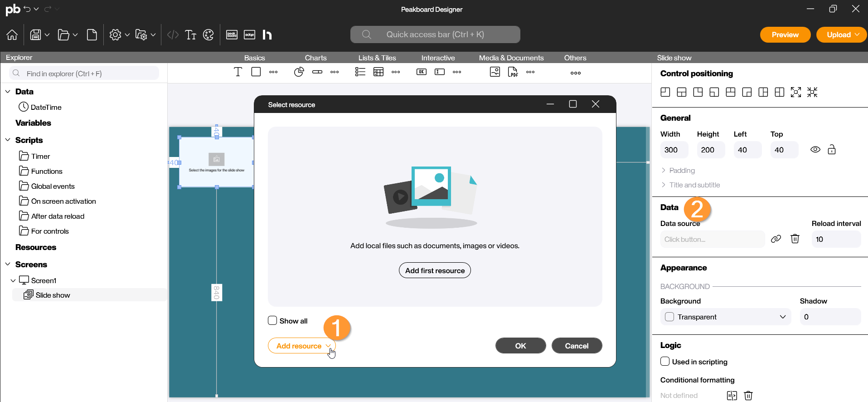Click the Reload interval input field
The height and width of the screenshot is (402, 868).
pyautogui.click(x=836, y=239)
